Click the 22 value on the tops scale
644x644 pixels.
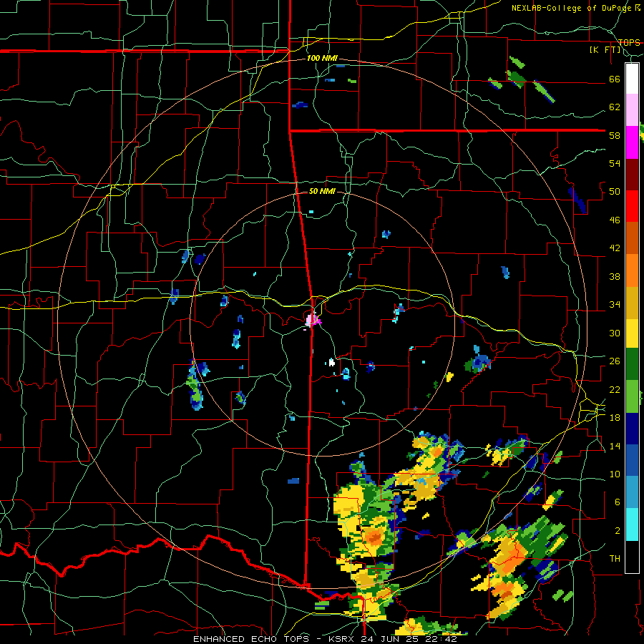click(615, 389)
